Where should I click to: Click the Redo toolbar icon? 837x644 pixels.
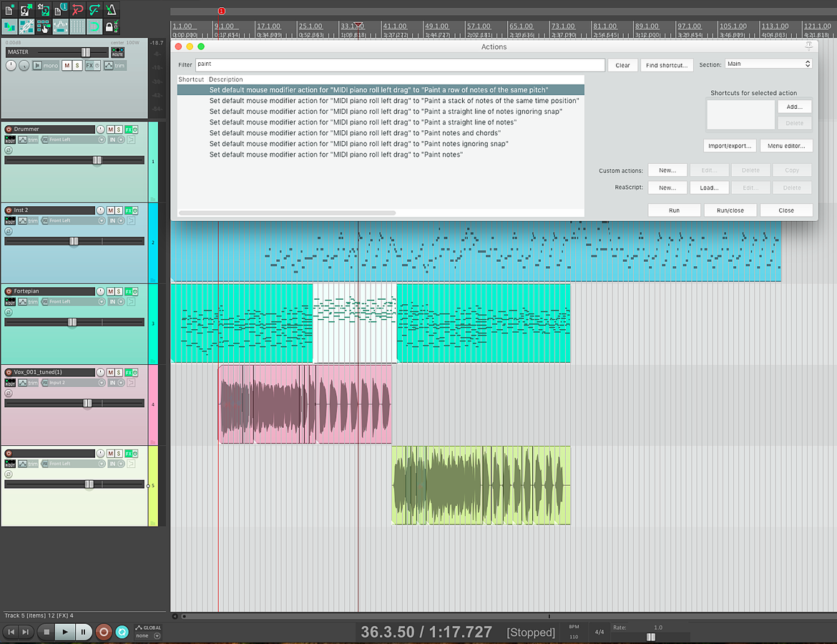(x=94, y=9)
